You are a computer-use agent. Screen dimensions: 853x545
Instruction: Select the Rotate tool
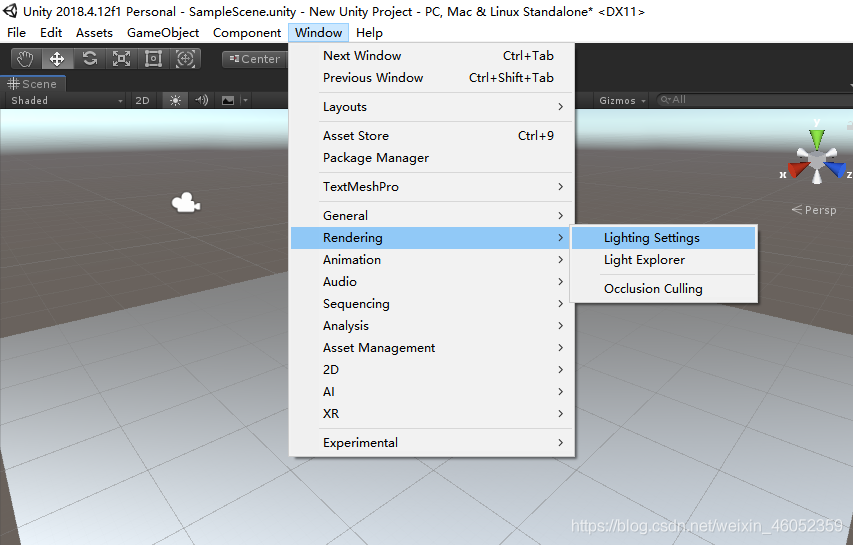click(x=89, y=59)
